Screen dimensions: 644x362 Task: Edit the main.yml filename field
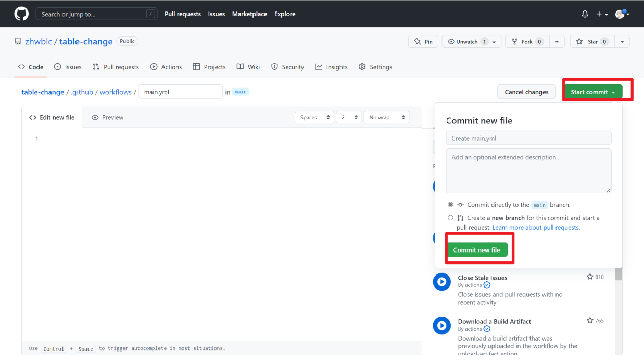[x=180, y=92]
